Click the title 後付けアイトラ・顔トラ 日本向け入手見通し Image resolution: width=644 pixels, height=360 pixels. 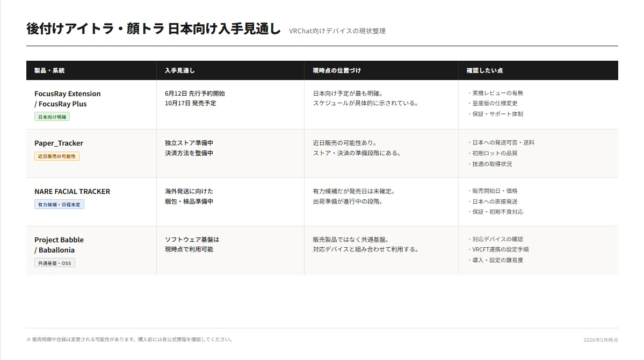click(x=154, y=29)
